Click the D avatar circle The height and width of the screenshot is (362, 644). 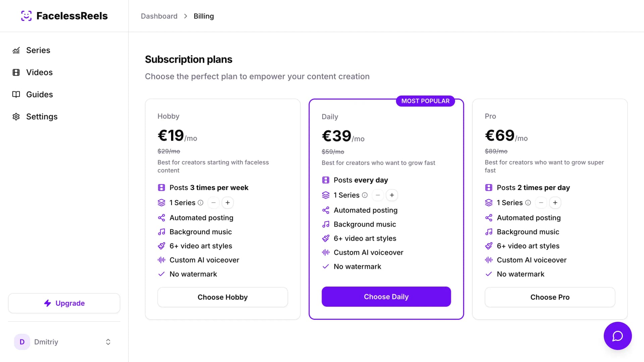[22, 342]
